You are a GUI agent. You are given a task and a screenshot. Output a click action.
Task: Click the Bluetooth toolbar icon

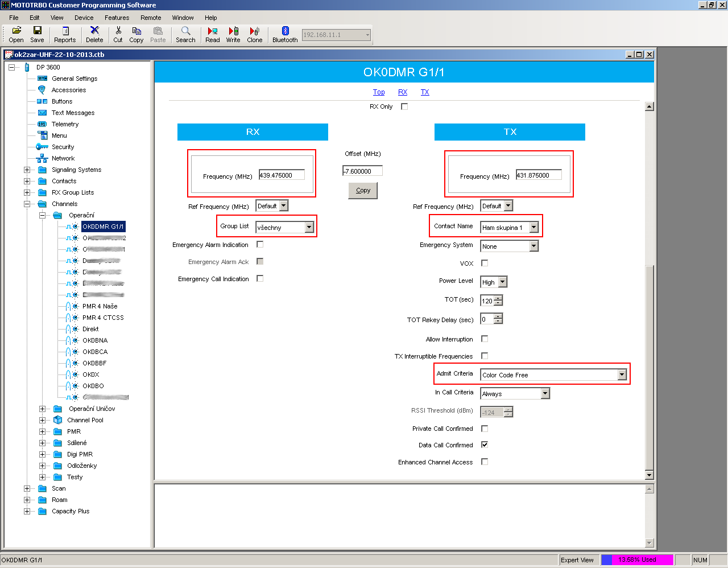[x=285, y=34]
